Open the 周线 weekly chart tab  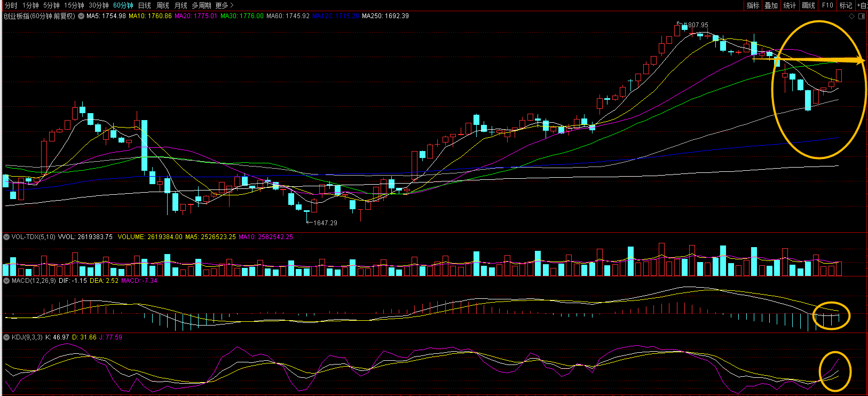(163, 5)
